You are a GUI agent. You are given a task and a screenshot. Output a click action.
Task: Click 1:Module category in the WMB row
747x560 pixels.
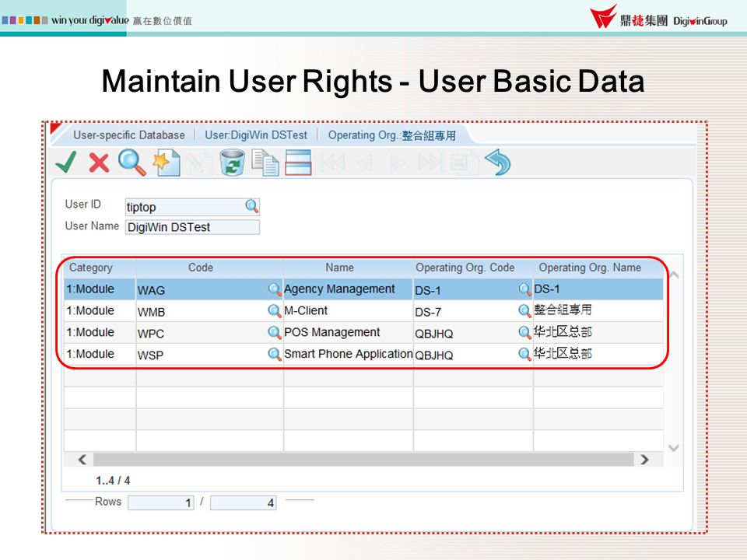[100, 311]
